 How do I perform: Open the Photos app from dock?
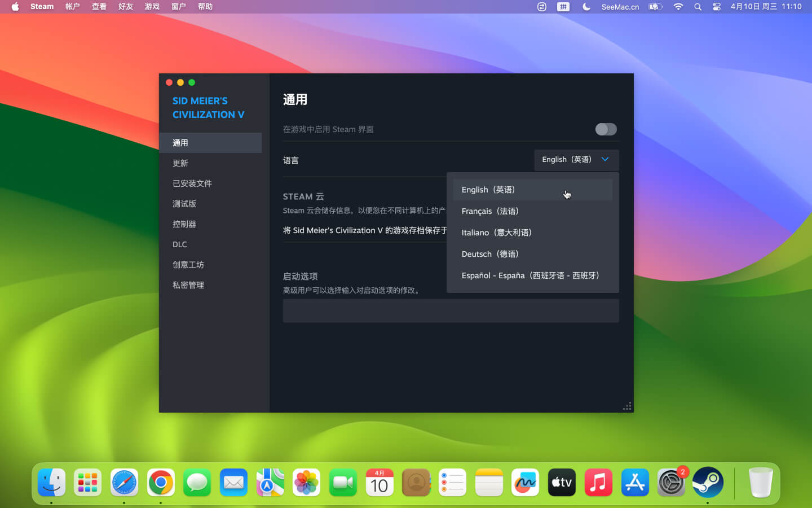tap(306, 483)
